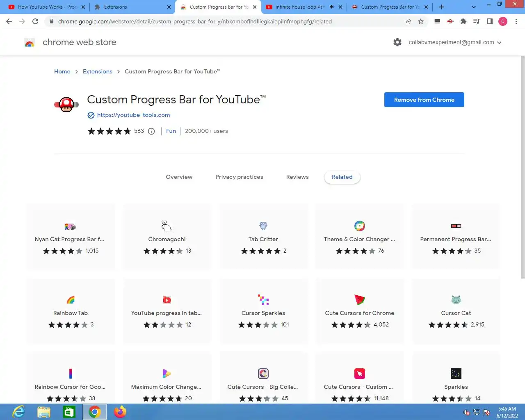The width and height of the screenshot is (525, 420).
Task: Open the Fun category link
Action: [171, 131]
